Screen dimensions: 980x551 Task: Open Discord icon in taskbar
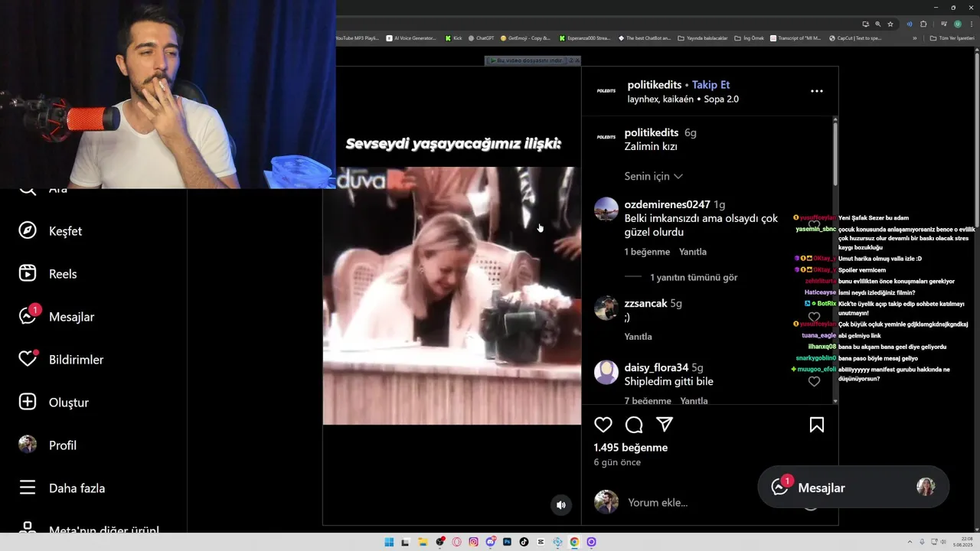(x=491, y=542)
